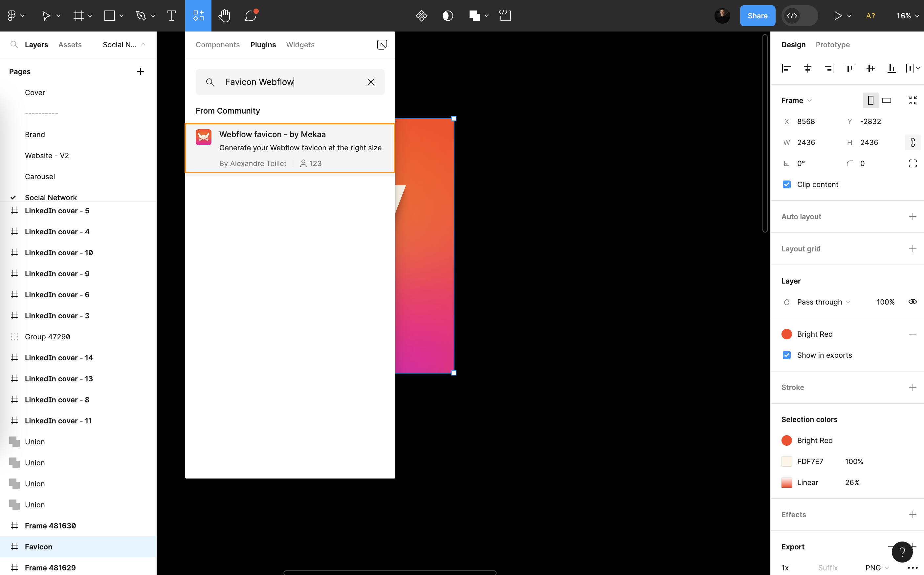Open the Comment tool
Screen dimensions: 924x575
tap(250, 16)
